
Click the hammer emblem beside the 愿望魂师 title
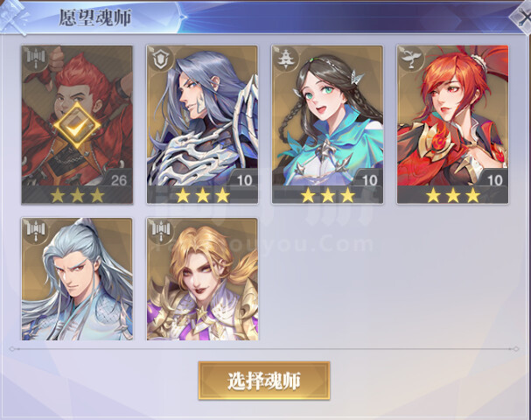(14, 17)
